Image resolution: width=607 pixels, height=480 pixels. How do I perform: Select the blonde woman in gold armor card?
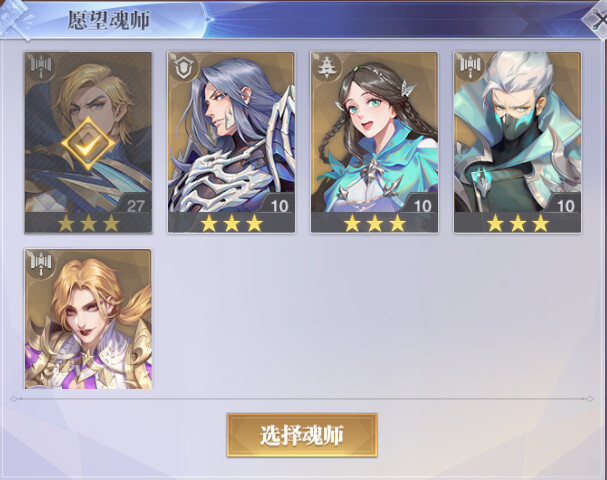pos(88,319)
